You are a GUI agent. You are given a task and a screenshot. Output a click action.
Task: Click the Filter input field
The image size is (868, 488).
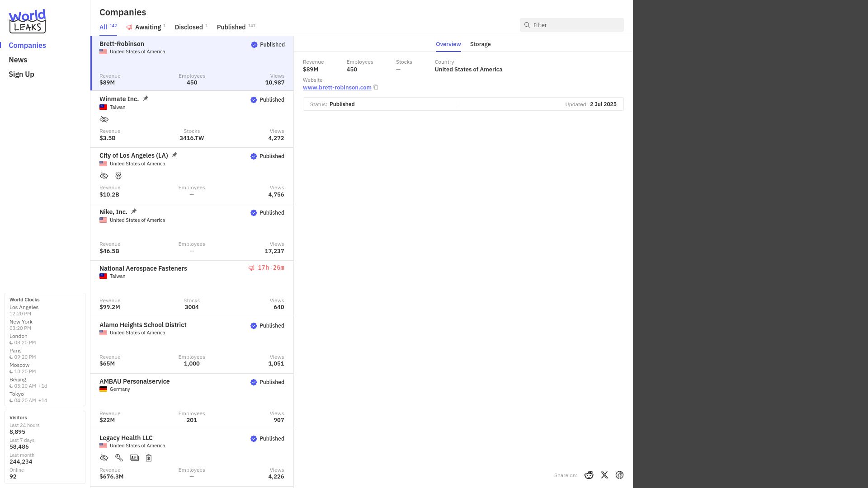(572, 25)
